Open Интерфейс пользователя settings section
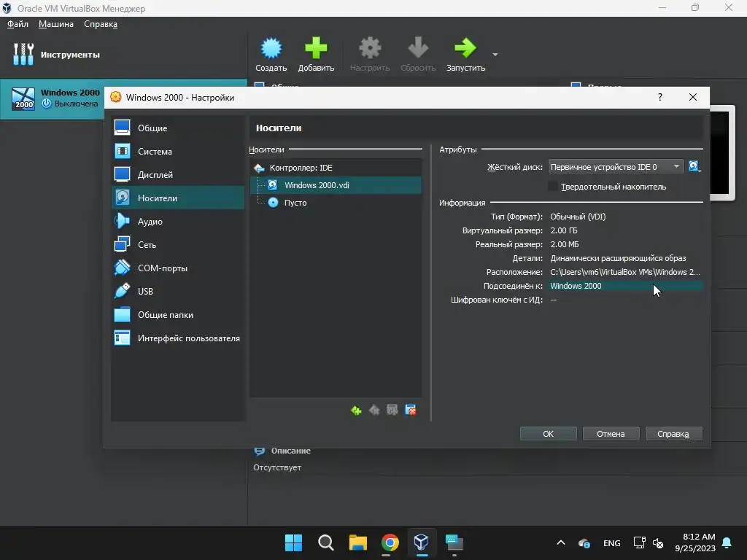 (x=178, y=338)
